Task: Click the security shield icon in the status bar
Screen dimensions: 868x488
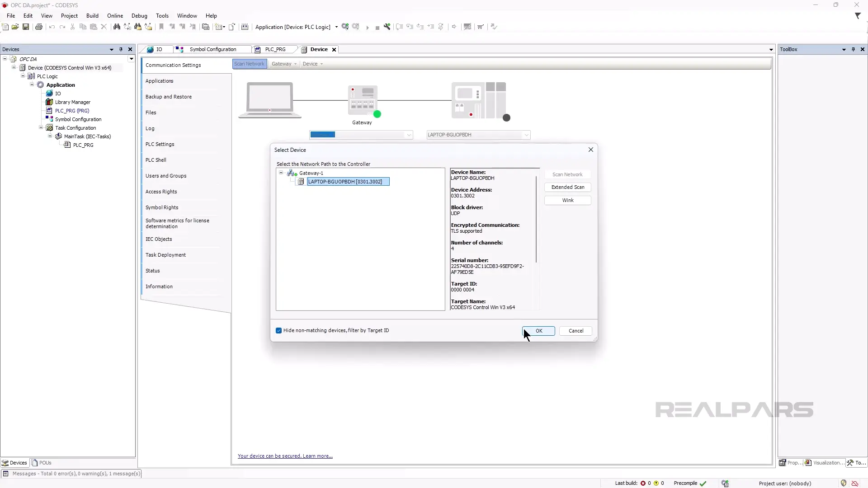Action: pos(844,483)
